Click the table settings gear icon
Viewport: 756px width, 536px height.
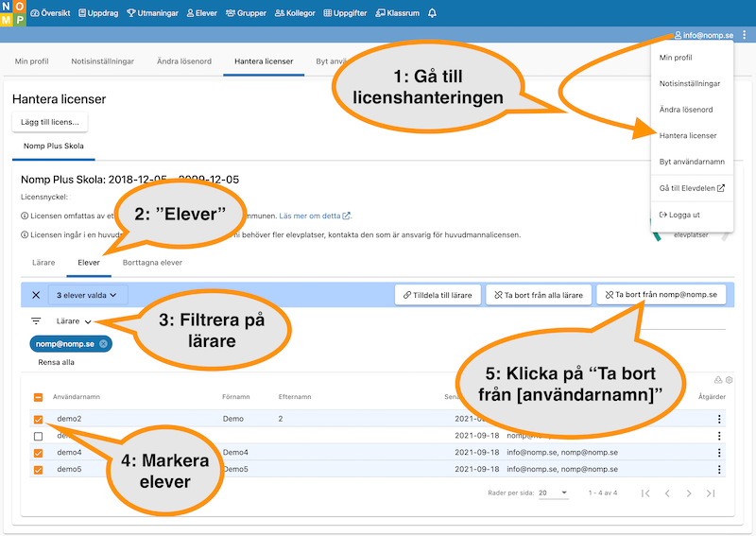729,380
